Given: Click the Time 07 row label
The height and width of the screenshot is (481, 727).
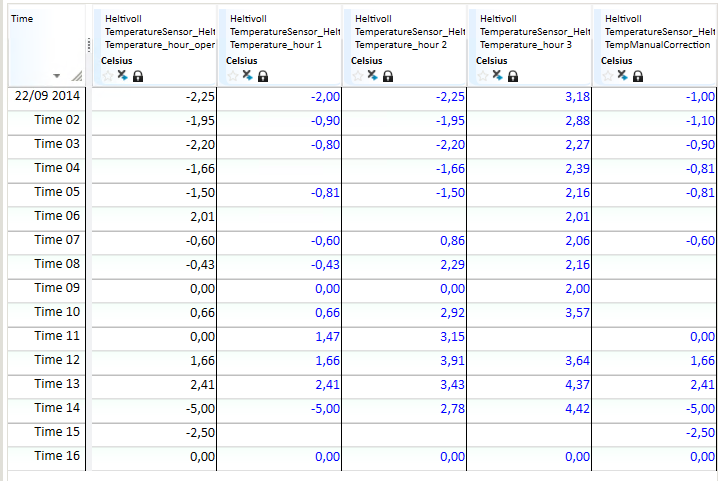Looking at the screenshot, I should 56,240.
